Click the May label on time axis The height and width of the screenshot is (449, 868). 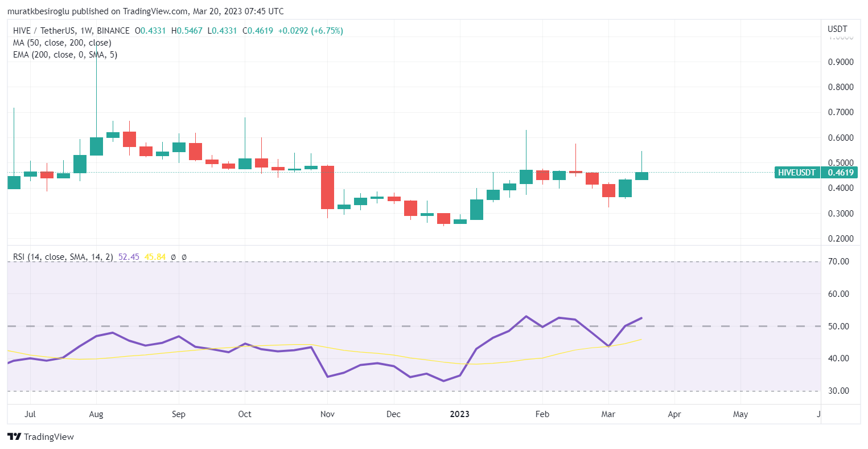[741, 414]
